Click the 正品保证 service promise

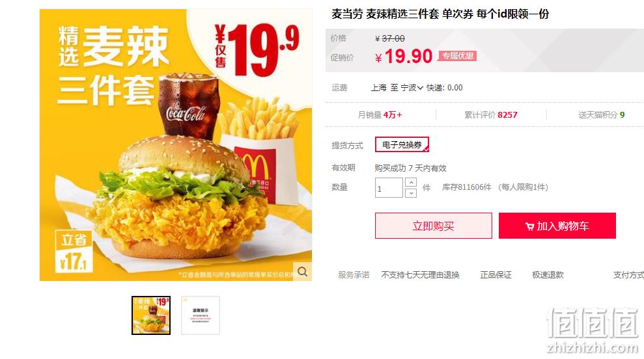click(x=496, y=275)
